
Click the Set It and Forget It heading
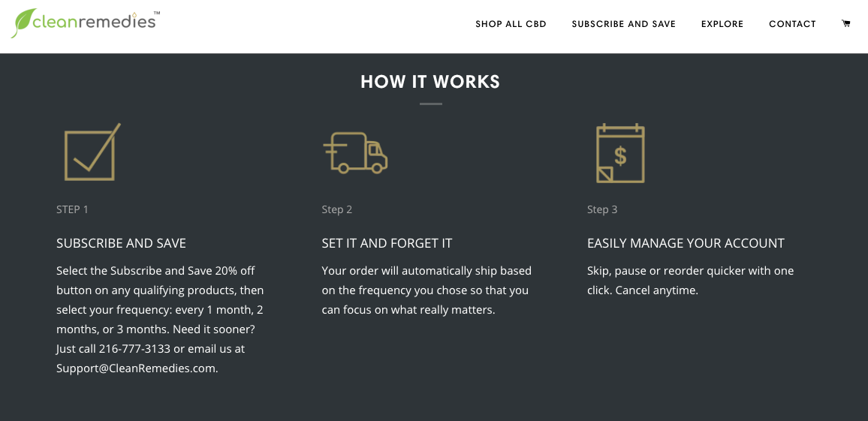[x=387, y=243]
